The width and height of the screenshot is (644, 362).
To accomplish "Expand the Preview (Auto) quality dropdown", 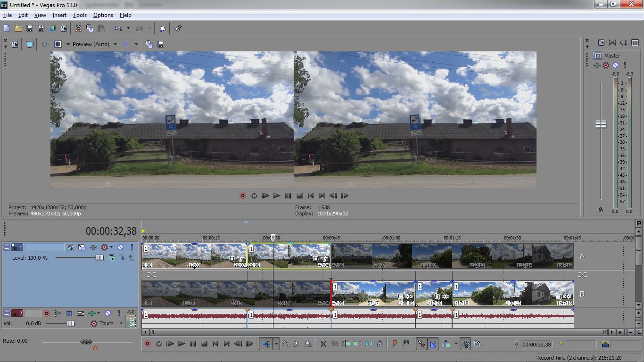I will tap(115, 44).
